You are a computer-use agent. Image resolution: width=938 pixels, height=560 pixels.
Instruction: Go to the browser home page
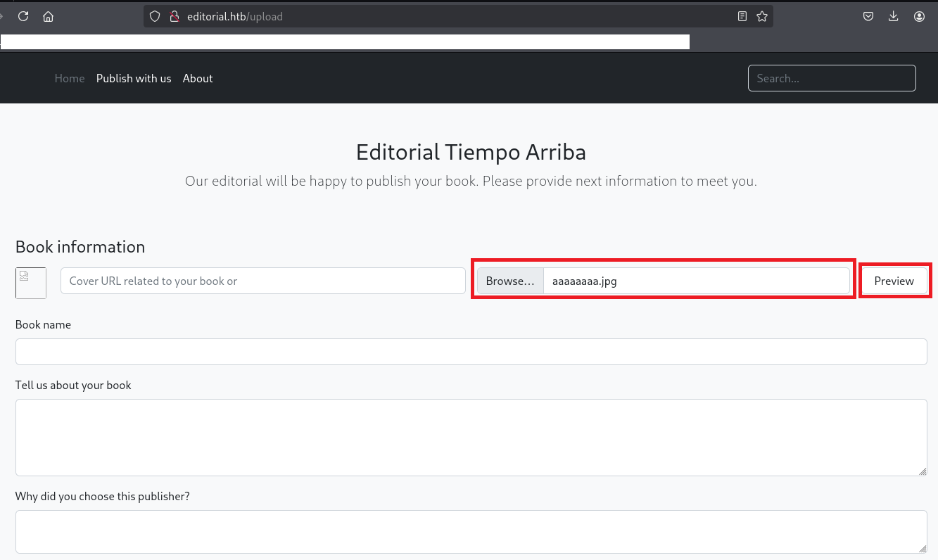[48, 16]
